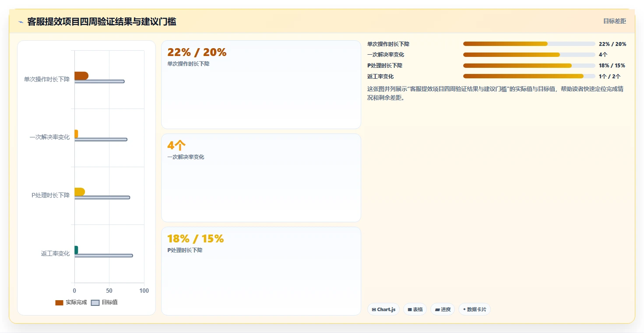Click the chart y-axis label 一次解决率变化

49,137
